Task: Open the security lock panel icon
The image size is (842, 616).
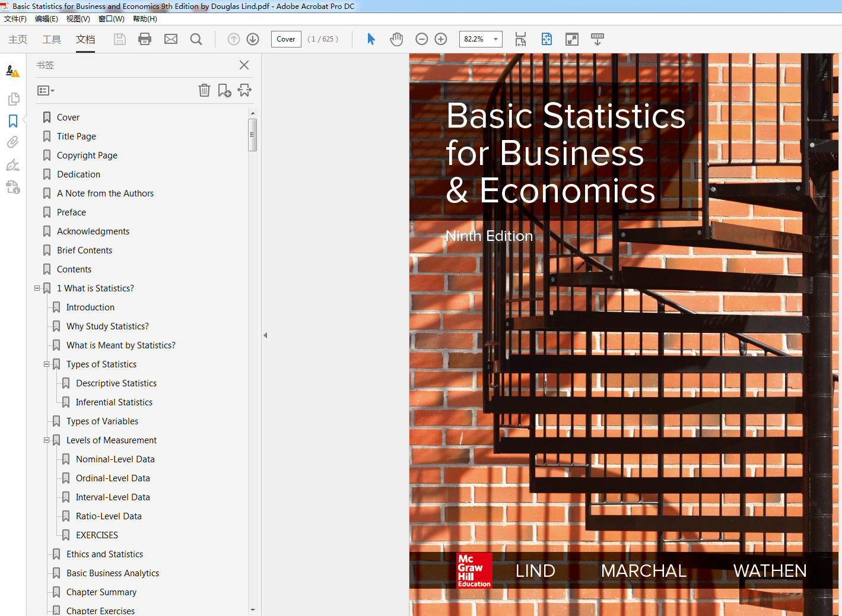Action: [13, 187]
